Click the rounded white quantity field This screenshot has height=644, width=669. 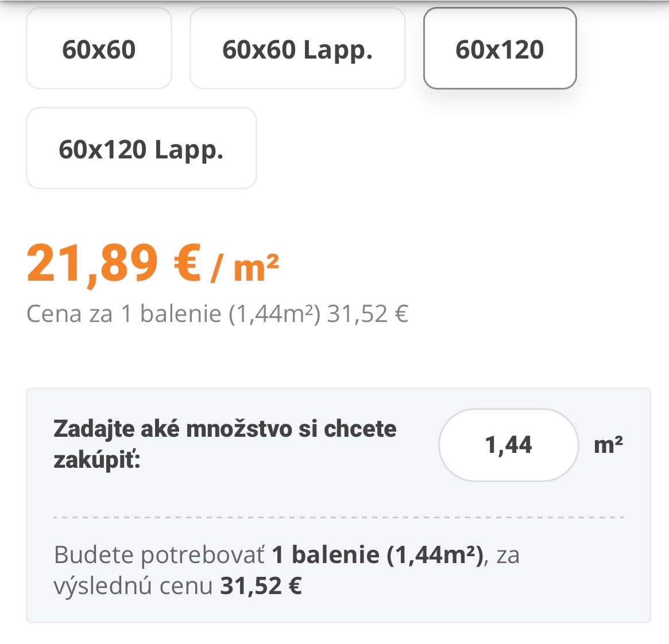tap(508, 445)
